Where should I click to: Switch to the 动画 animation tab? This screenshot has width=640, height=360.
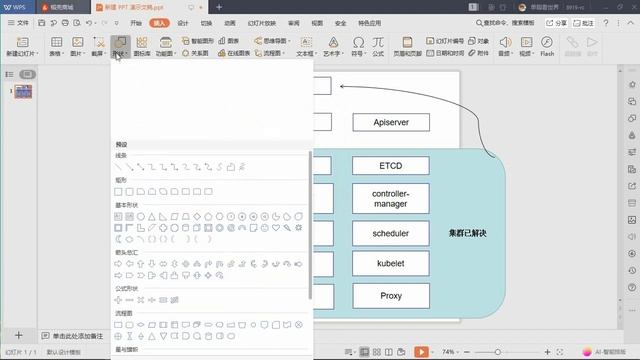(230, 23)
